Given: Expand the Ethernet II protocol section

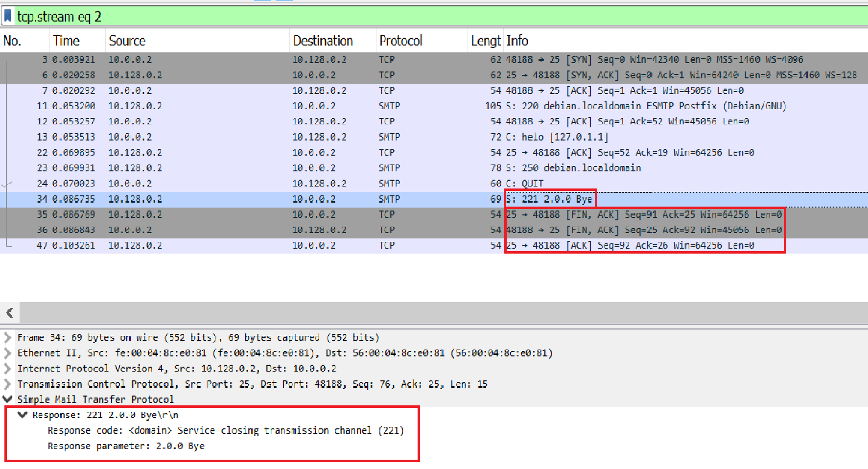Looking at the screenshot, I should [x=7, y=353].
